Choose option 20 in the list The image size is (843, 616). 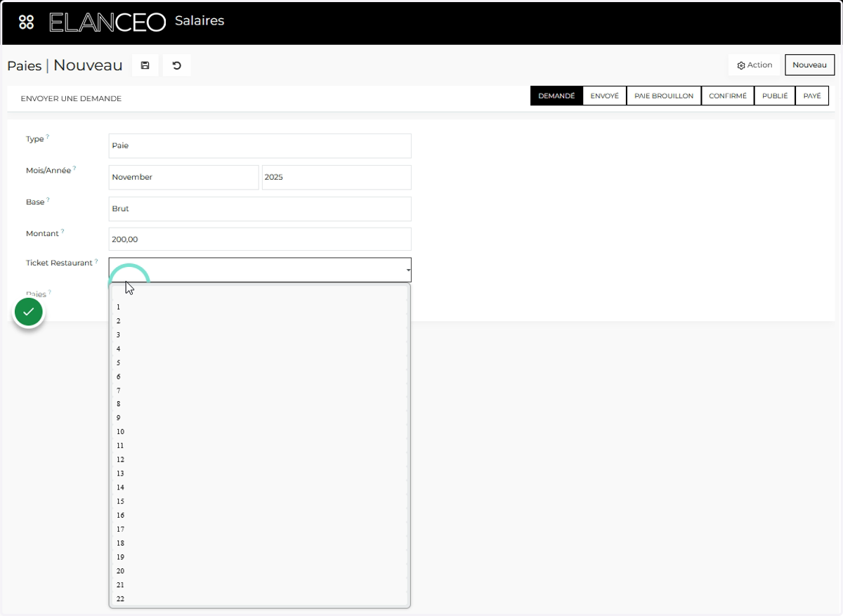(x=260, y=571)
